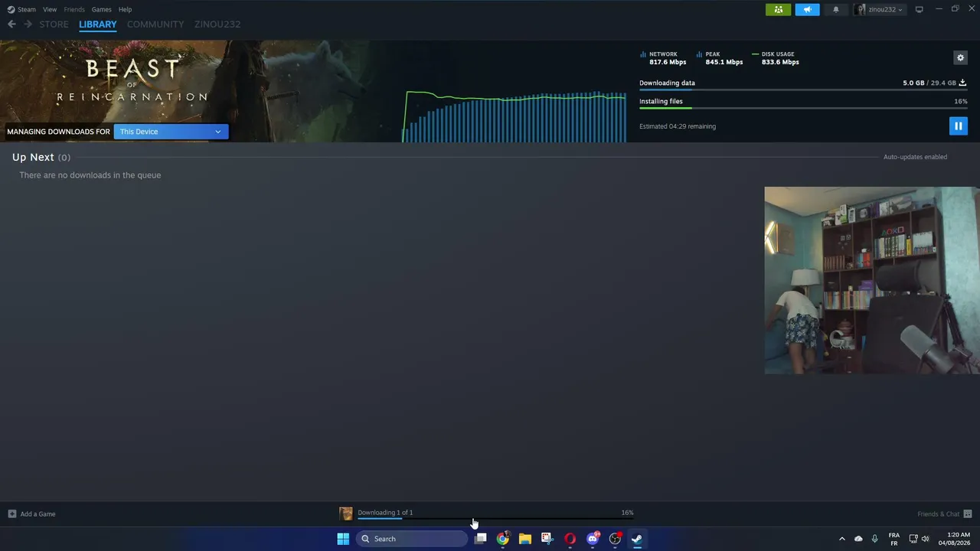This screenshot has width=980, height=551.
Task: Click the Steam taskbar icon
Action: (x=637, y=539)
